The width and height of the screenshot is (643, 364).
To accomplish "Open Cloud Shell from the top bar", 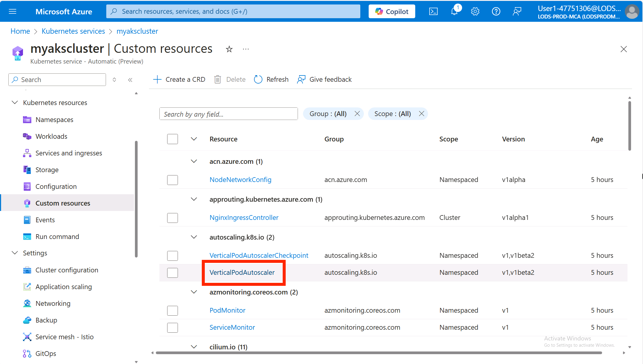I will pos(433,11).
